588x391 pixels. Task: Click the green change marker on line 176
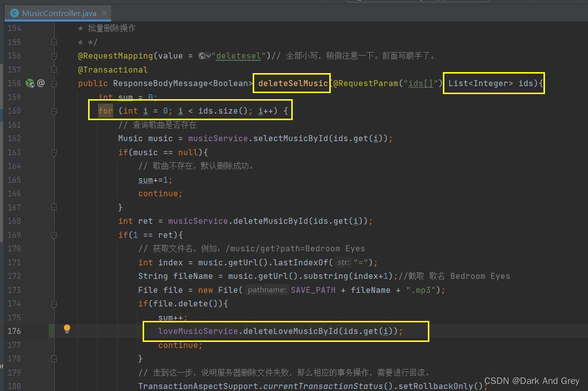coord(52,331)
